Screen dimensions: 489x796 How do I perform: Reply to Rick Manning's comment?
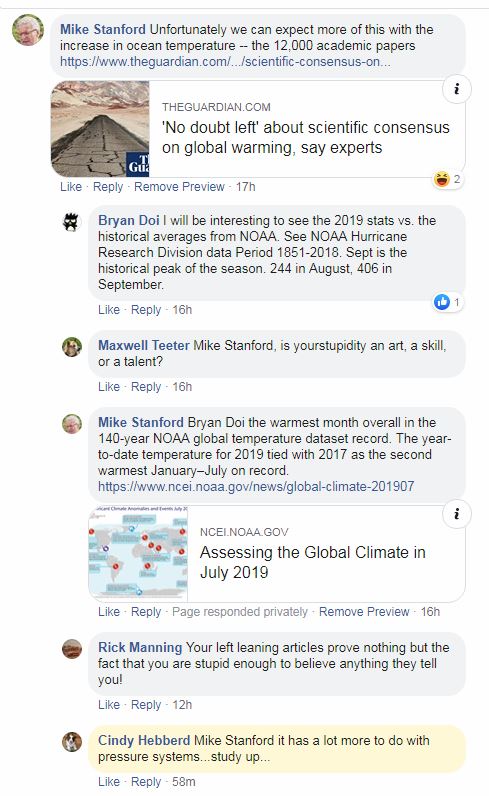click(x=146, y=705)
